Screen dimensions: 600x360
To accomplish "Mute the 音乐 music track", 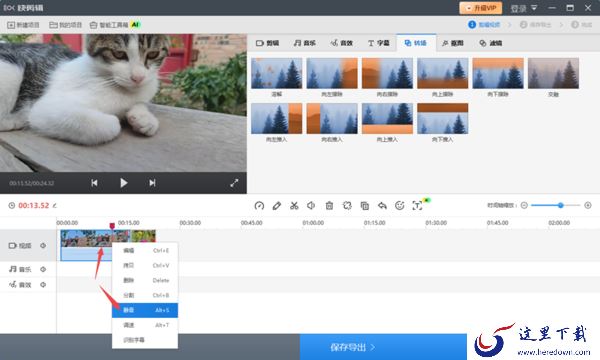I will (43, 269).
